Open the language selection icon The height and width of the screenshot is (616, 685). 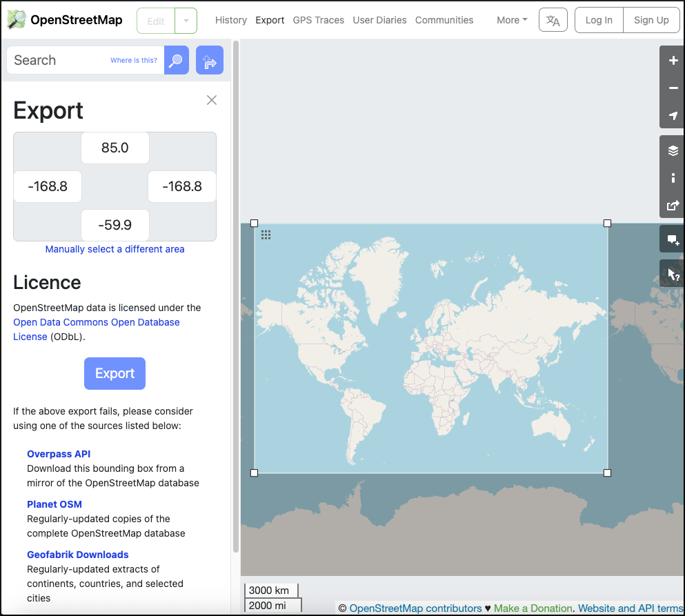click(x=553, y=21)
